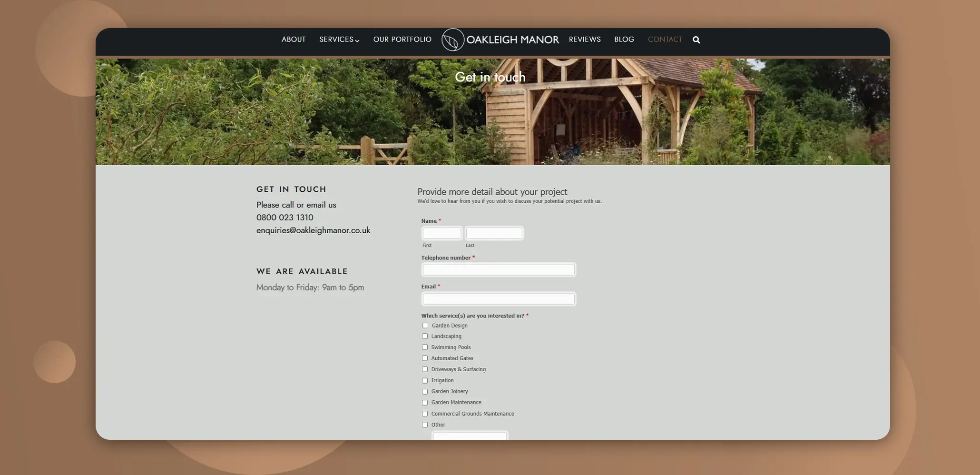
Task: Check Commercial Grounds Maintenance
Action: click(425, 414)
